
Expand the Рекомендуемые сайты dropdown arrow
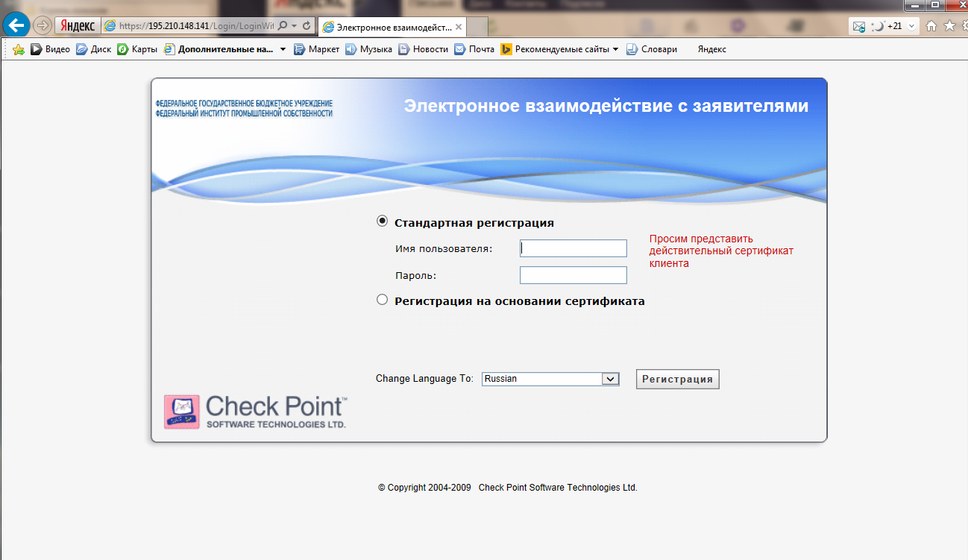[615, 50]
